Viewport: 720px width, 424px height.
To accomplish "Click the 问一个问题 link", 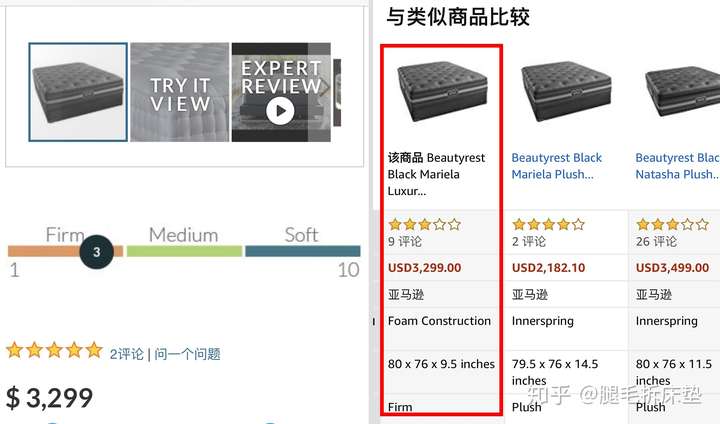I will coord(187,353).
